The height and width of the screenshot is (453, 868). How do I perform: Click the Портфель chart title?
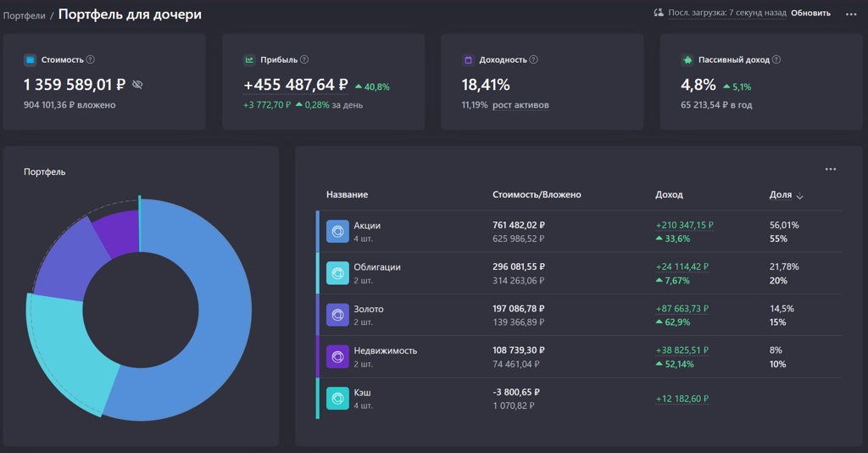[44, 171]
